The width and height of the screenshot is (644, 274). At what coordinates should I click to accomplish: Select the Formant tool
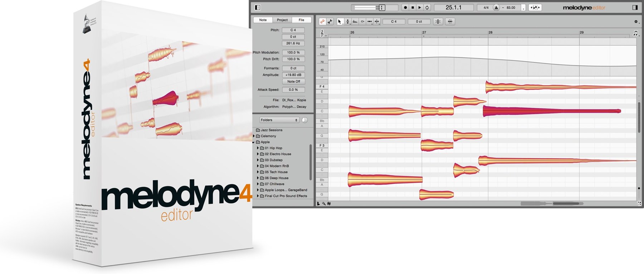pos(355,21)
